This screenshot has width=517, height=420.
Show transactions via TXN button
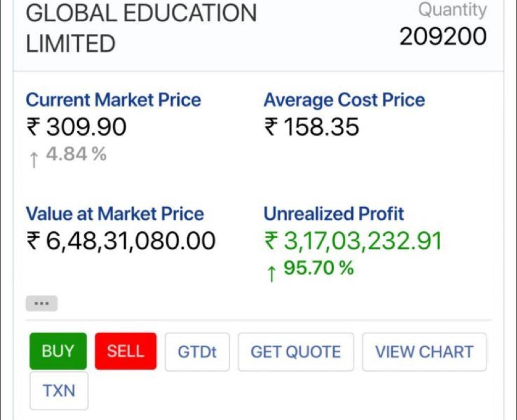coord(59,391)
